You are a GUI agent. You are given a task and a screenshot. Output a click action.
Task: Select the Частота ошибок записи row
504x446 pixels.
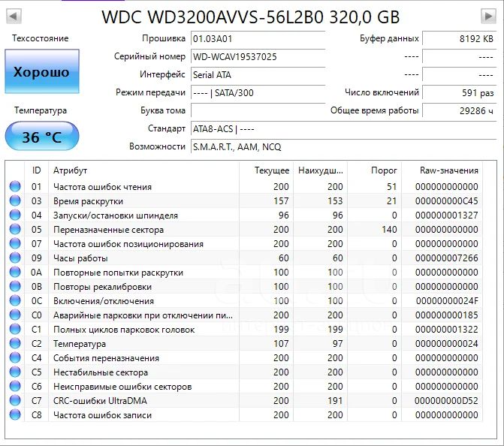[x=244, y=414]
